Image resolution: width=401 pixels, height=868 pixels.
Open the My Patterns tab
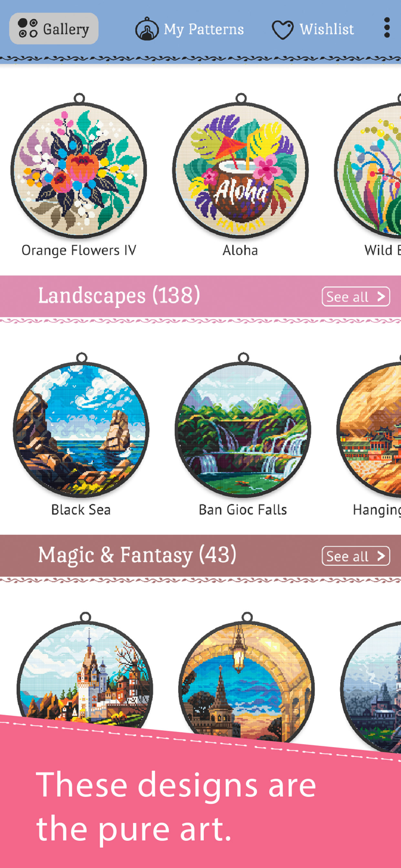[x=190, y=29]
